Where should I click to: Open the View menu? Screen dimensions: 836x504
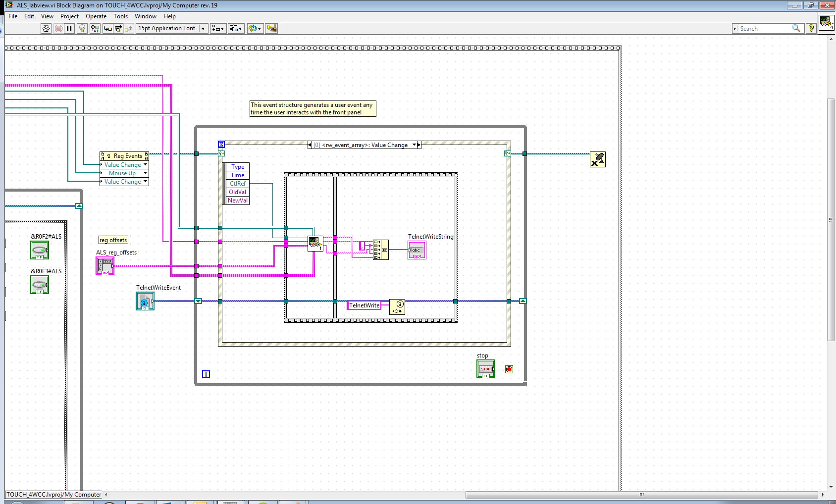tap(47, 16)
